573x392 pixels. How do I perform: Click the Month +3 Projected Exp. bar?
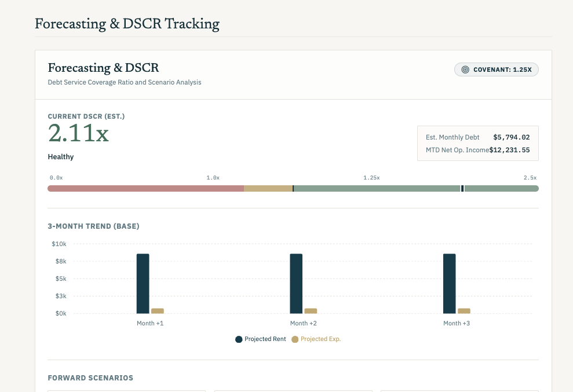pos(464,311)
